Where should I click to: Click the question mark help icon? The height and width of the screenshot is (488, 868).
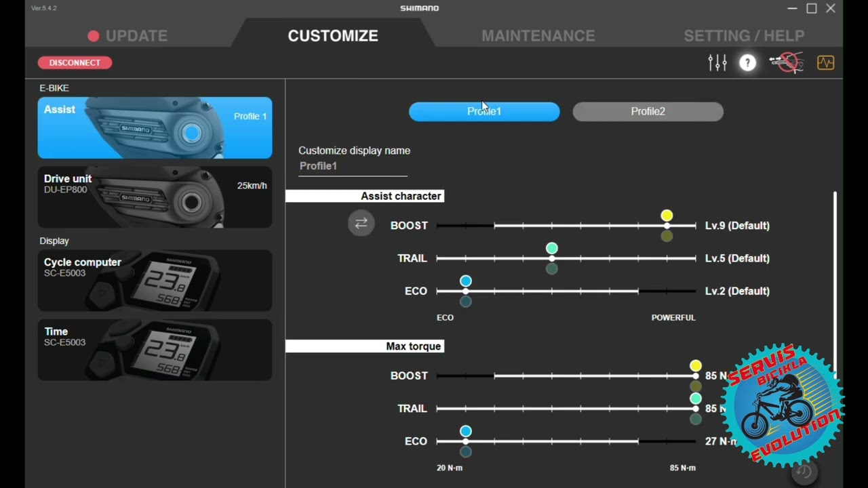coord(747,63)
